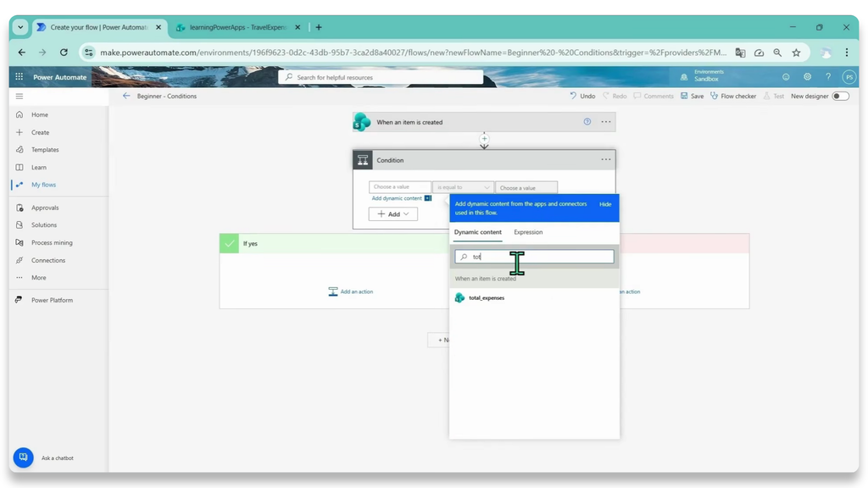The width and height of the screenshot is (868, 488).
Task: Click the 'Search for helpful resources' box
Action: 381,77
